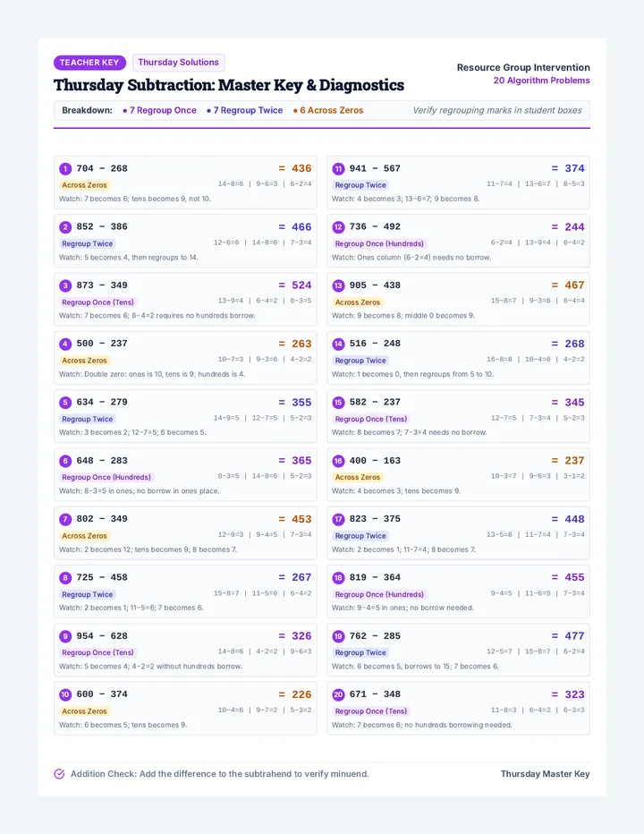Click the Regroup Once (Tens) tag on problem 9
Viewport: 644px width, 834px height.
point(97,652)
